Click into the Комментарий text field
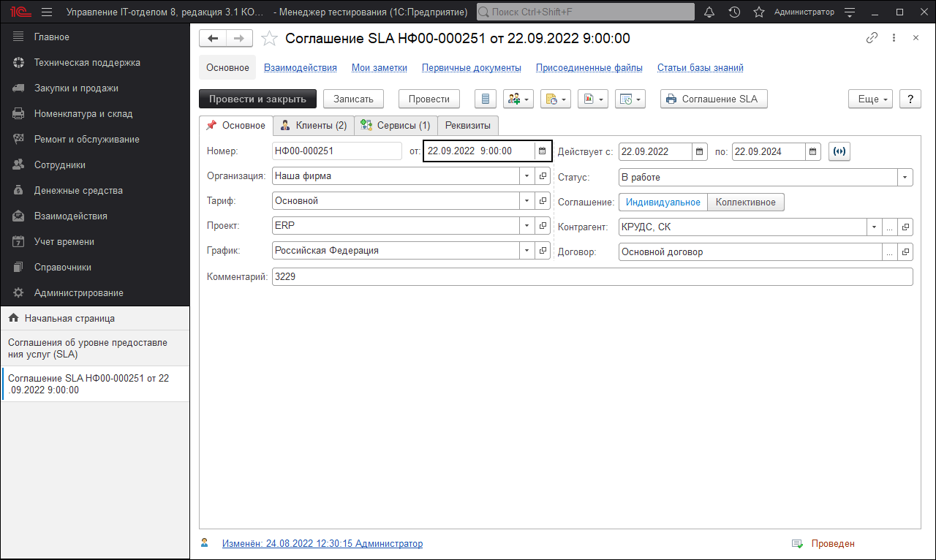The width and height of the screenshot is (936, 560). (592, 277)
